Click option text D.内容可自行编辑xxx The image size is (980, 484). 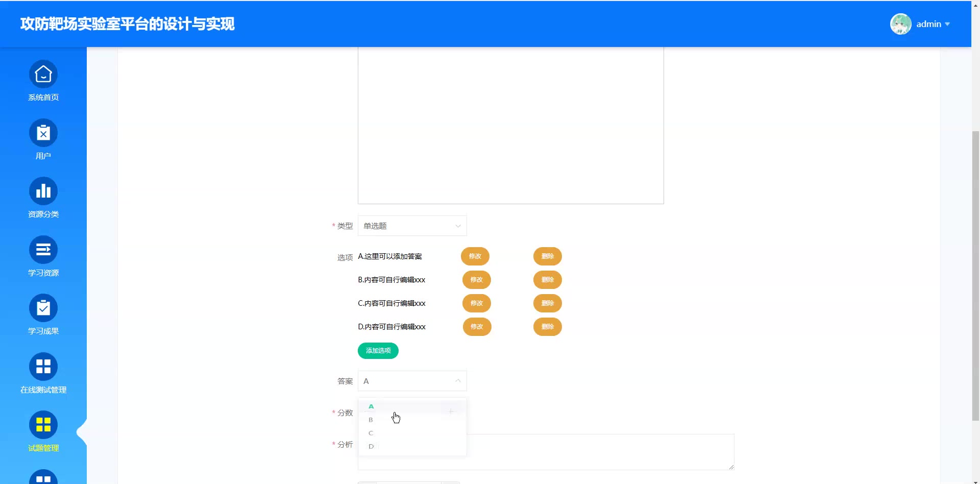tap(391, 327)
